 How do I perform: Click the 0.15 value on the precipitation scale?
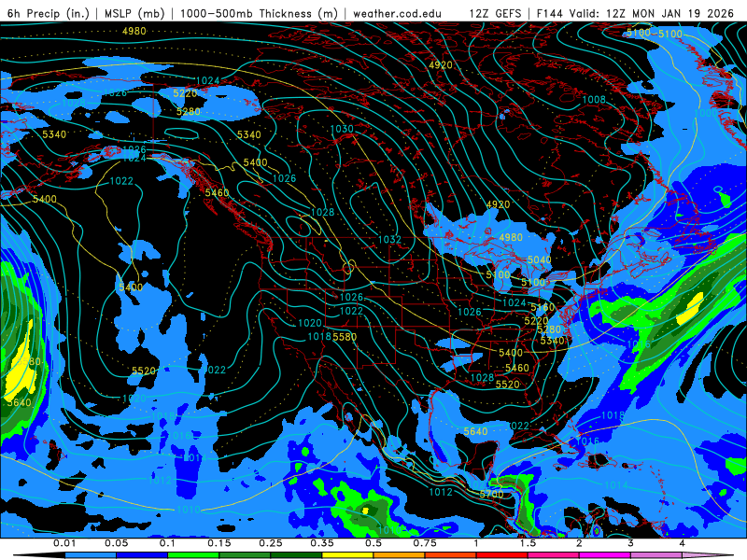[219, 543]
